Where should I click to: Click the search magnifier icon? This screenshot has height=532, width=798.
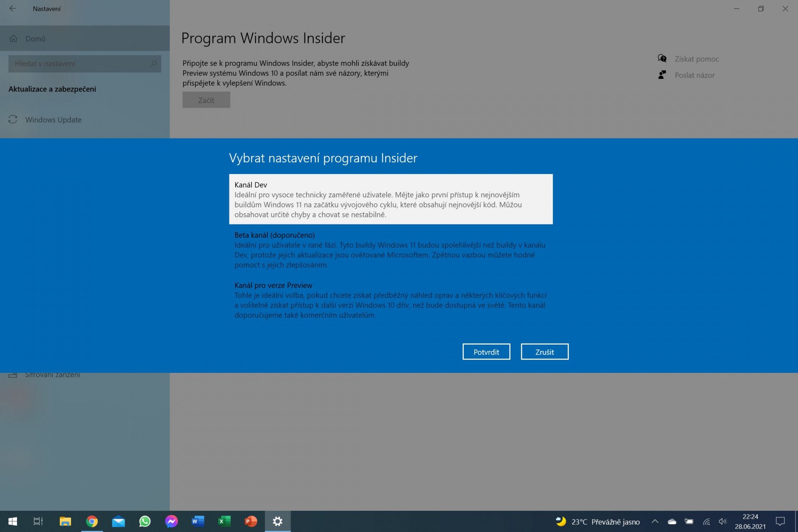click(153, 64)
